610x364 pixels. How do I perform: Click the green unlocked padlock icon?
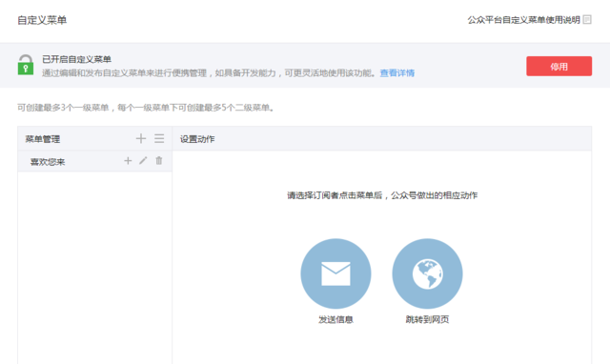[x=26, y=65]
